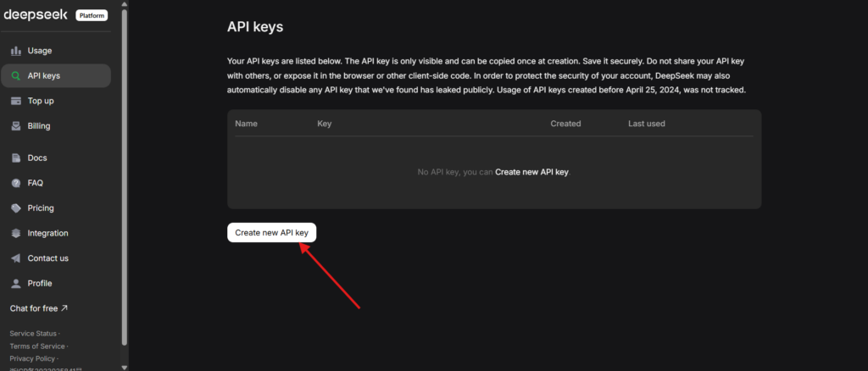This screenshot has width=868, height=371.
Task: Click the Pricing tag icon
Action: [x=16, y=208]
